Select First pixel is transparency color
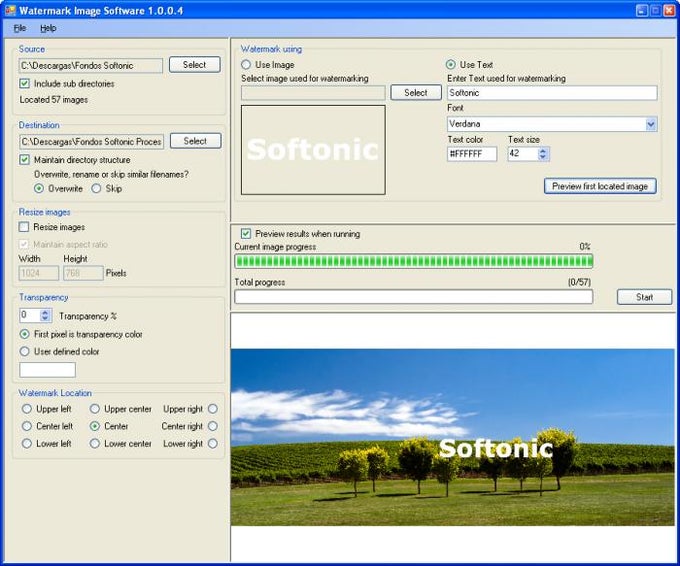Viewport: 680px width, 566px height. 25,334
